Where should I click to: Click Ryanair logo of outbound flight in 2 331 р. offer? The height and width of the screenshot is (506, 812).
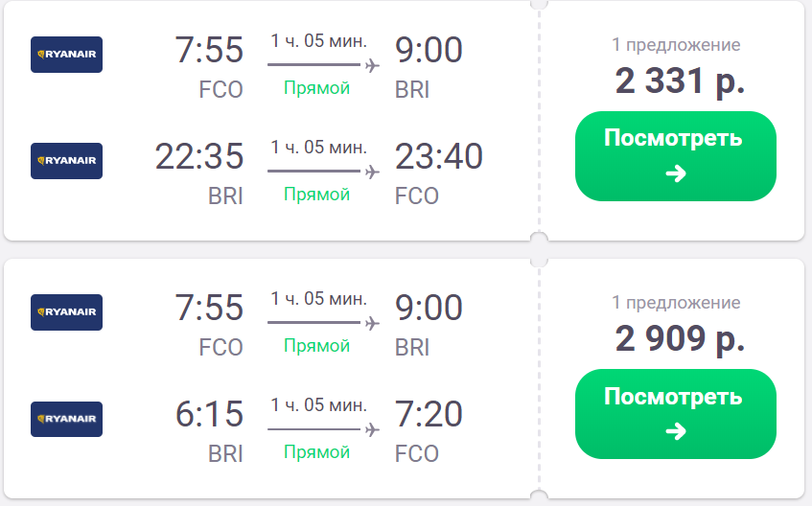[66, 55]
